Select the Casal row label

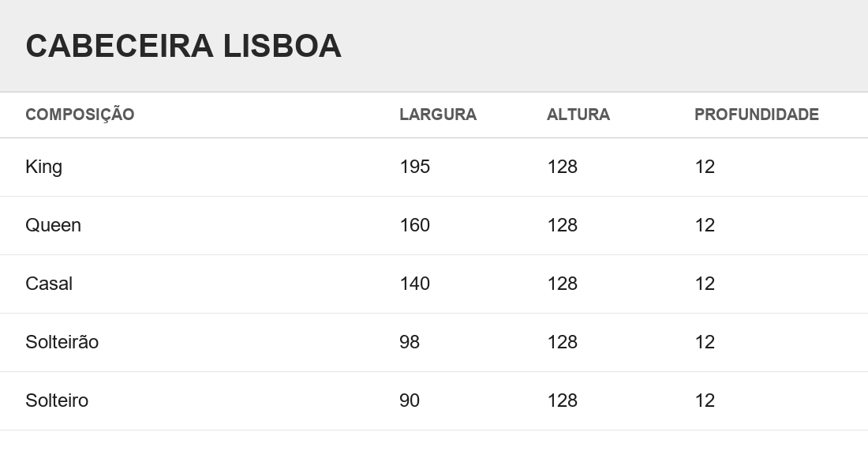tap(49, 284)
